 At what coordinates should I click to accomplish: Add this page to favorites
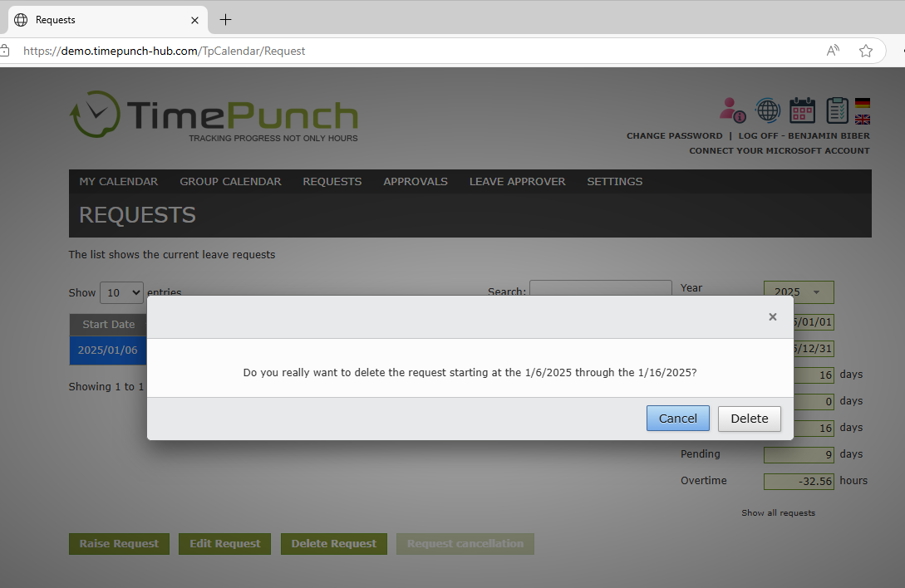click(866, 51)
